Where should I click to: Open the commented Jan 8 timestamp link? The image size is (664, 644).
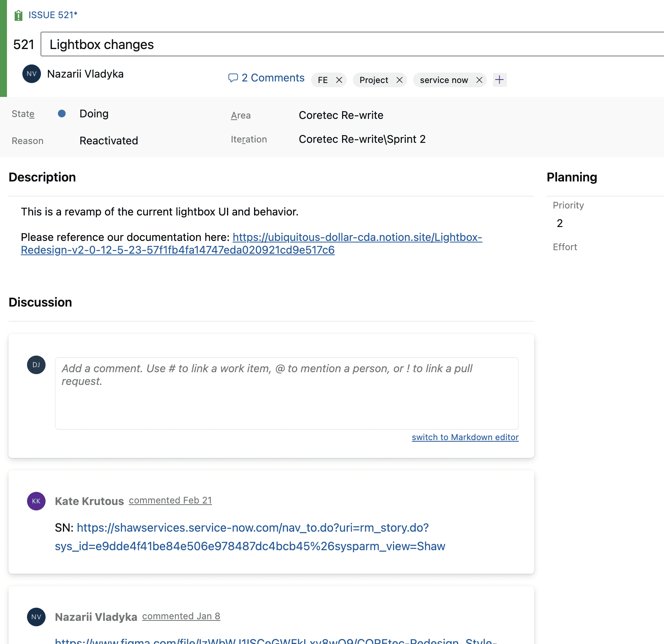pyautogui.click(x=181, y=616)
